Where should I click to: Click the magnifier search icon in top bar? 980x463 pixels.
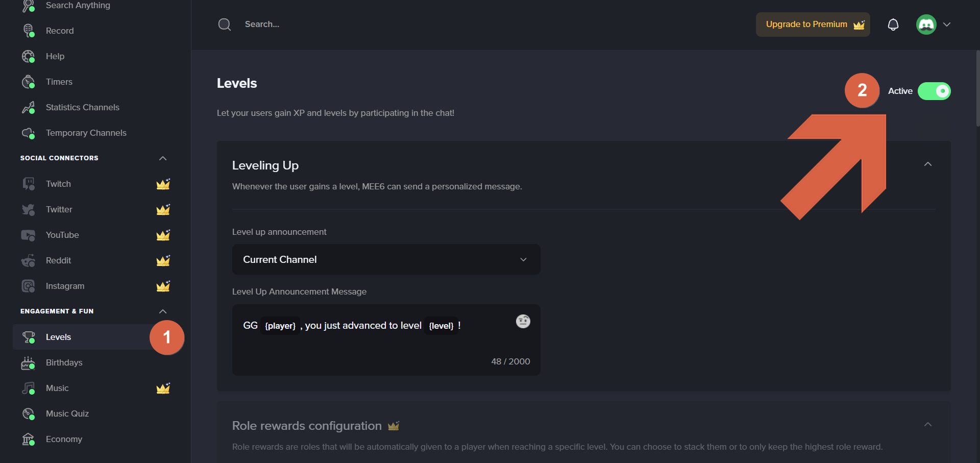tap(225, 25)
